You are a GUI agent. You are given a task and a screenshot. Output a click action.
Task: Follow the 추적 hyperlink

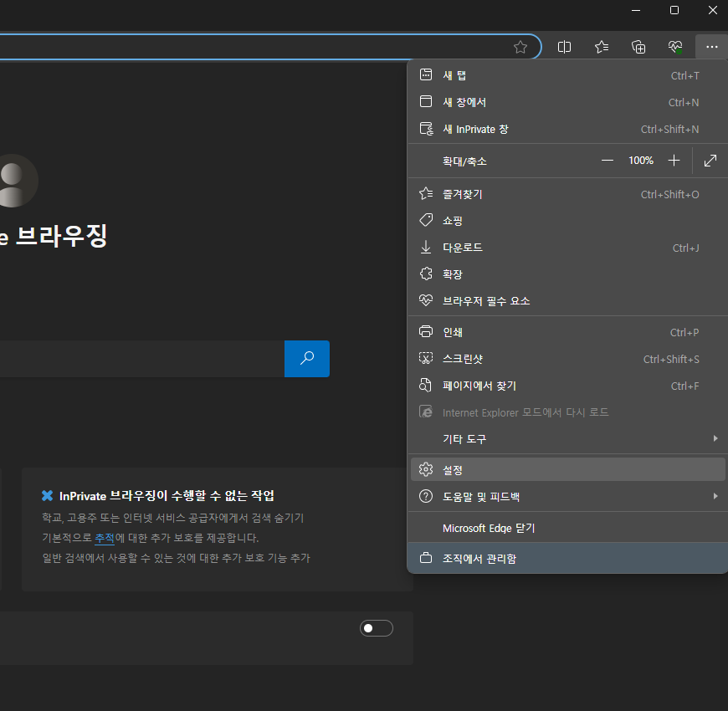point(105,538)
